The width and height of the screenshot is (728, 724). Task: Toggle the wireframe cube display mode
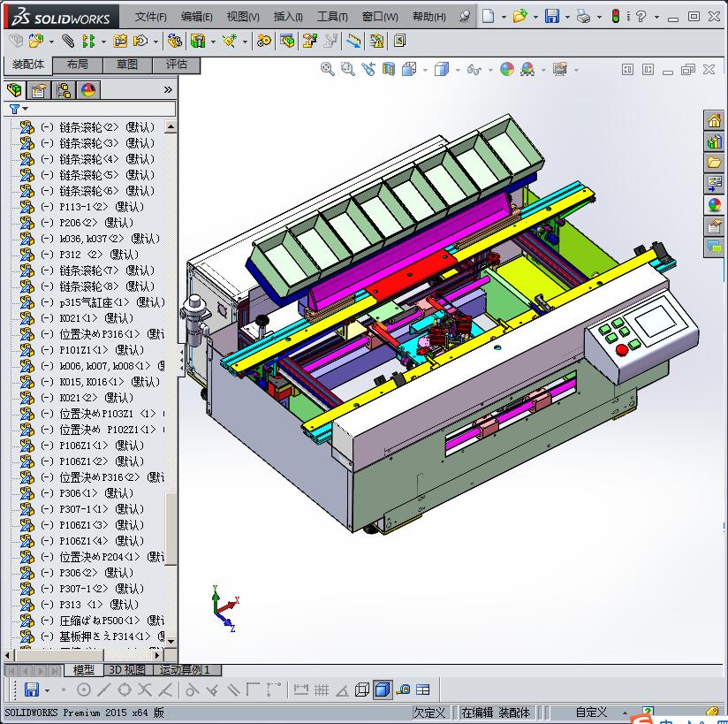tap(361, 690)
